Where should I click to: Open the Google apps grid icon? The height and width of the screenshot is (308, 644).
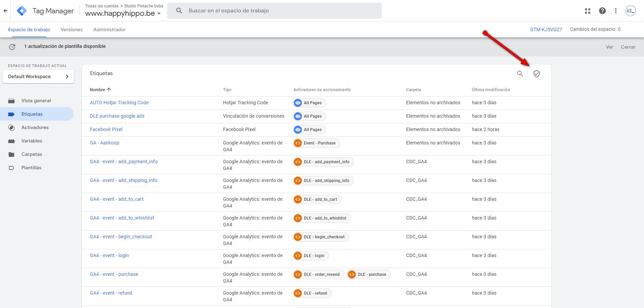pyautogui.click(x=587, y=11)
